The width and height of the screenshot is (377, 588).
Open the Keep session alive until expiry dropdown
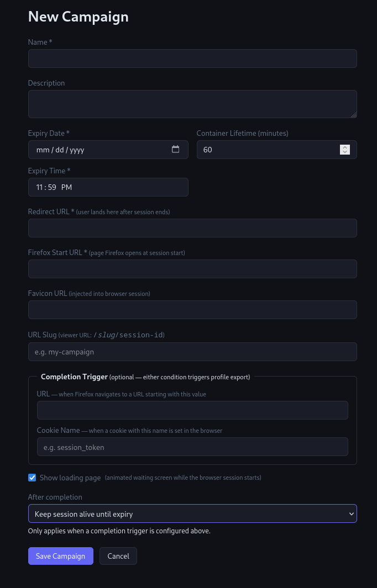(192, 513)
